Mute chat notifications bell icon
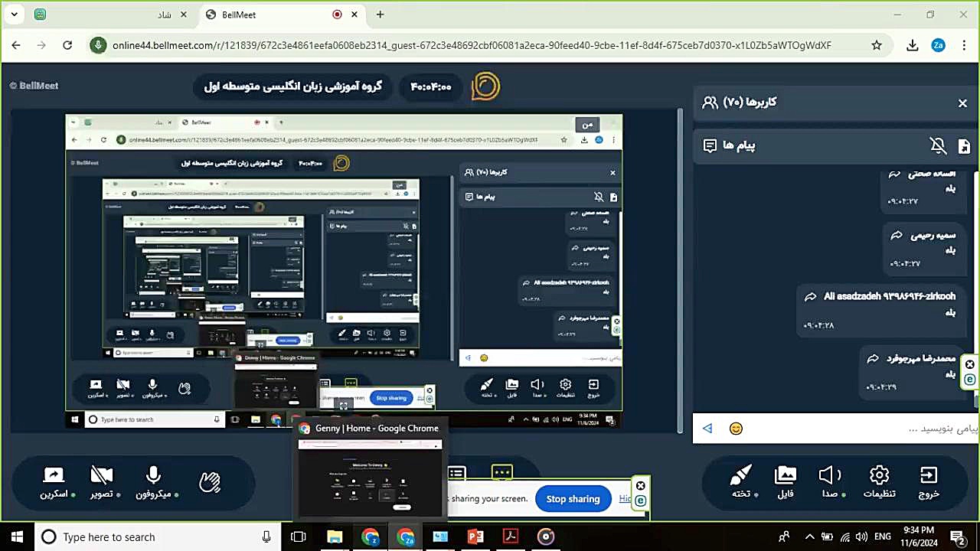 938,145
